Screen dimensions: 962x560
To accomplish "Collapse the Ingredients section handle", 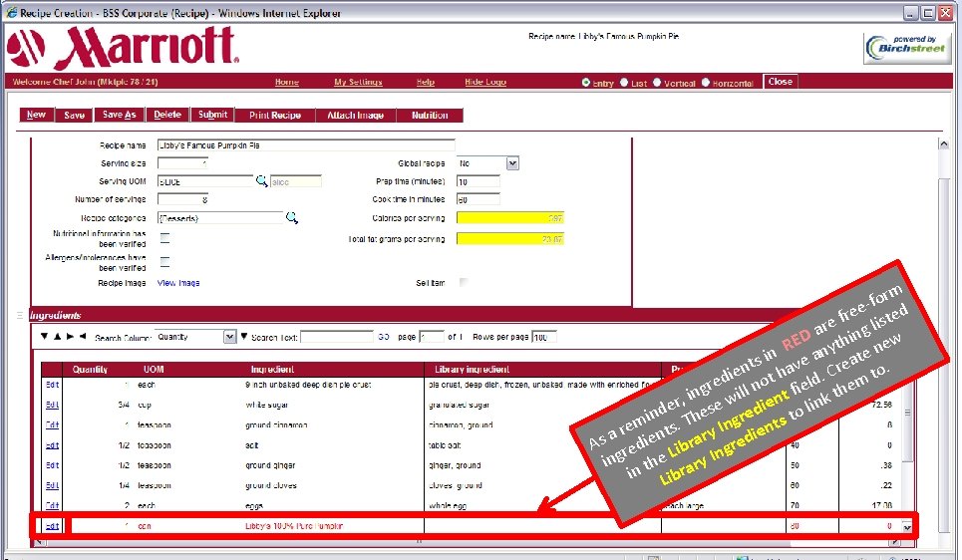I will click(20, 315).
